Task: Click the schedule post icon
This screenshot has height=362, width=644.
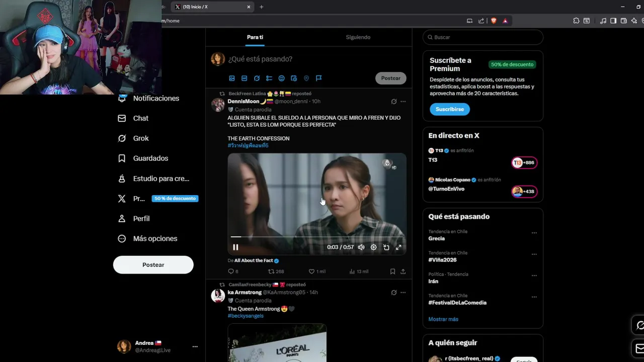Action: 294,78
